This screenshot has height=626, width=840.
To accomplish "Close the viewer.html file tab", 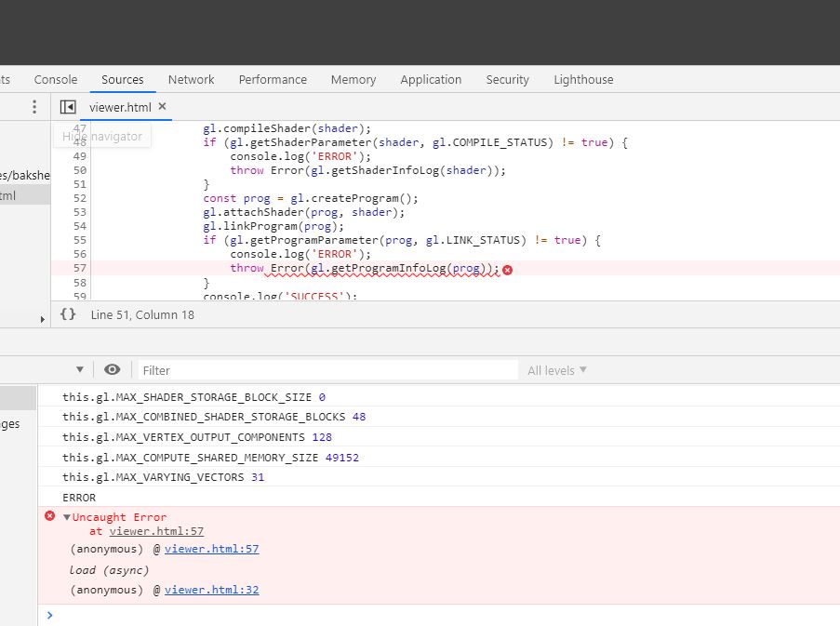I will pyautogui.click(x=162, y=107).
